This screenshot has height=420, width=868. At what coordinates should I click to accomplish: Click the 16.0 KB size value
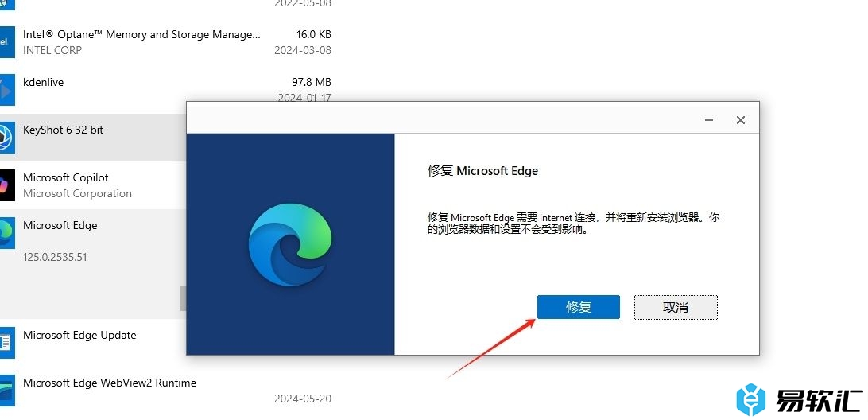314,34
